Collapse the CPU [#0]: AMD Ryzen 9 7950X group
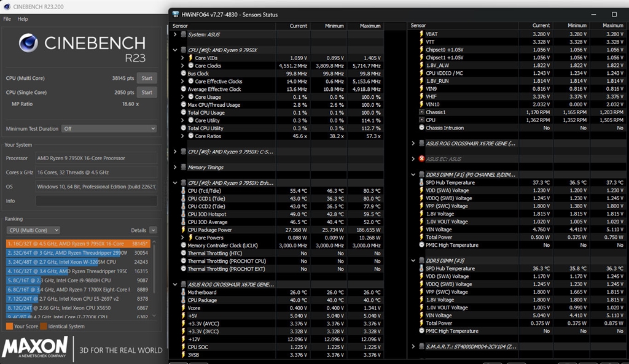The image size is (629, 364). click(175, 50)
